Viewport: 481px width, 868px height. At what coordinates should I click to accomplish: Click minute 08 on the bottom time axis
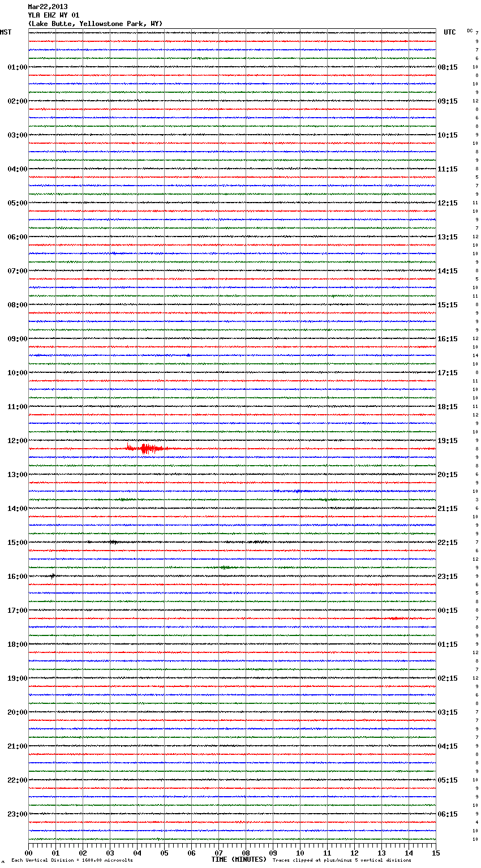coord(246,853)
